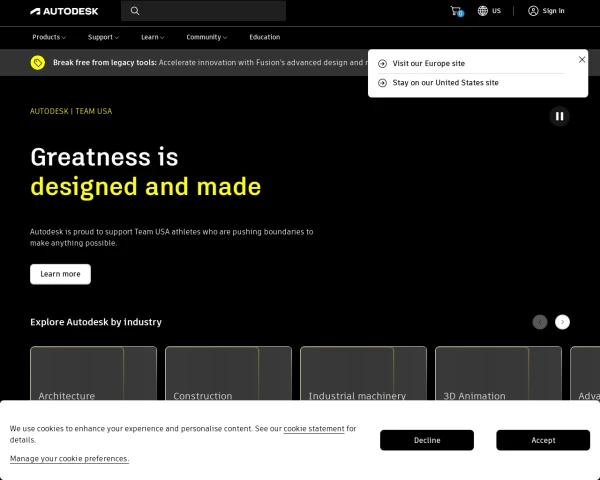
Task: Expand the Learn menu
Action: tap(153, 37)
